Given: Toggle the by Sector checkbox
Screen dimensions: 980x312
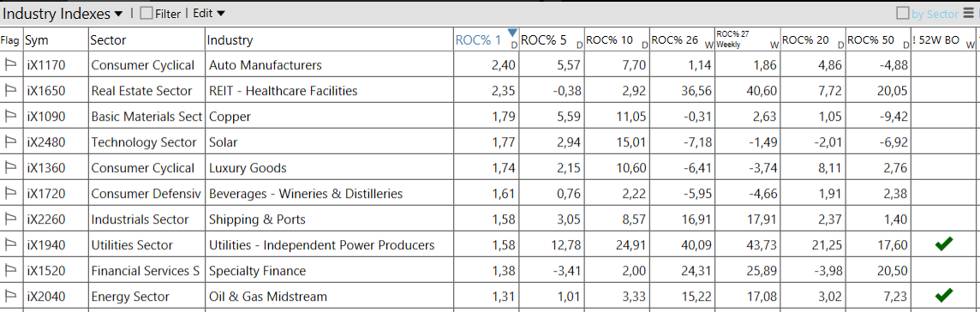Looking at the screenshot, I should click(x=903, y=13).
